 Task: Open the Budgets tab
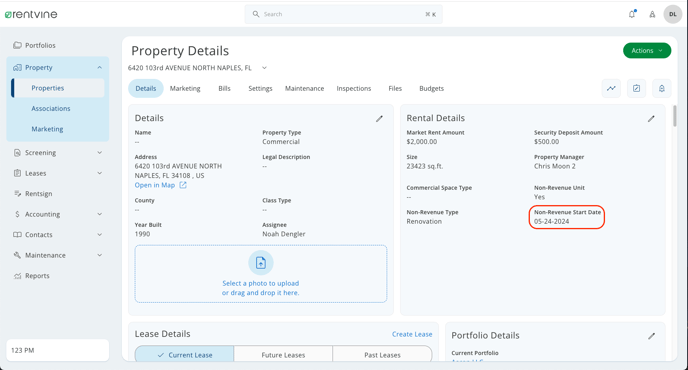pyautogui.click(x=431, y=88)
